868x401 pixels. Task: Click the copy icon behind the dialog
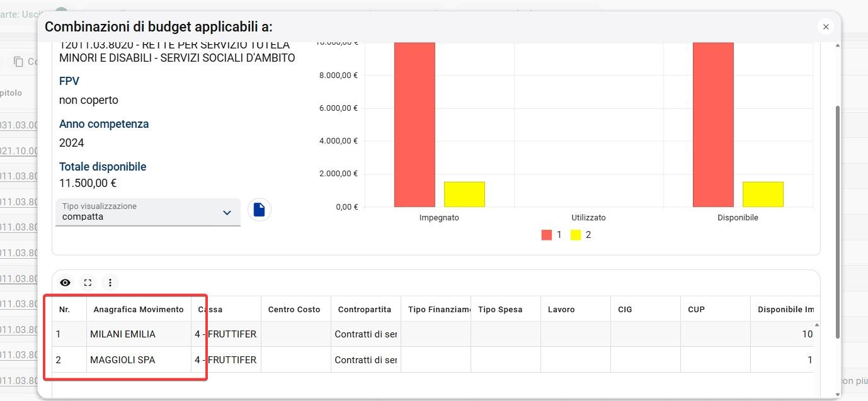pyautogui.click(x=18, y=61)
